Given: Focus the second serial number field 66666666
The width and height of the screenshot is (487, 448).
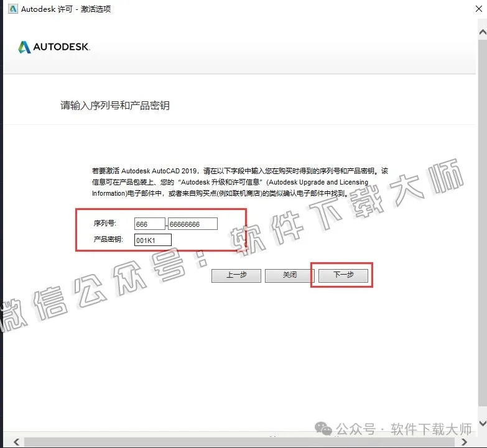Looking at the screenshot, I should 193,224.
